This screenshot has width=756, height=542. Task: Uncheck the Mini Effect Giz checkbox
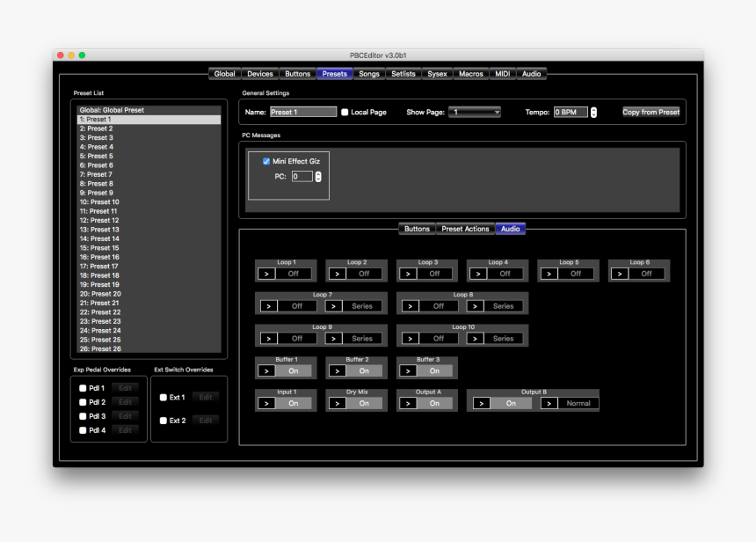click(266, 162)
